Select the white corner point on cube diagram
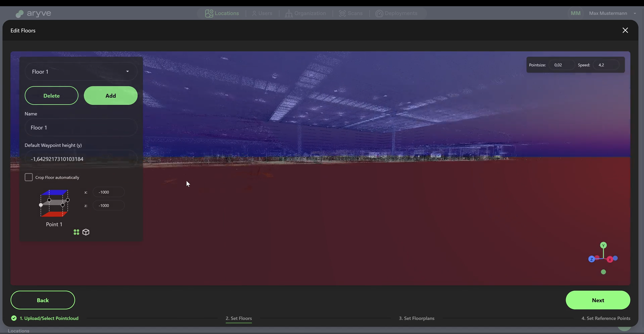The height and width of the screenshot is (334, 644). (41, 205)
